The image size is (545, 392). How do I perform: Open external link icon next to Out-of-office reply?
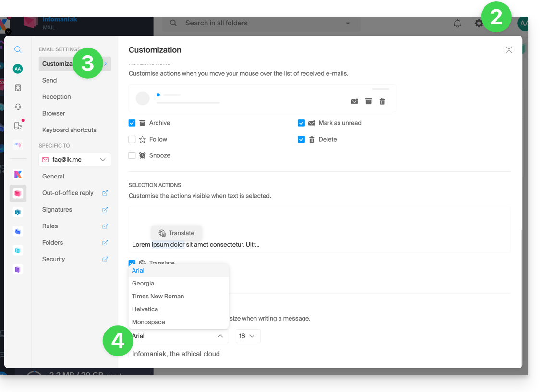coord(105,193)
